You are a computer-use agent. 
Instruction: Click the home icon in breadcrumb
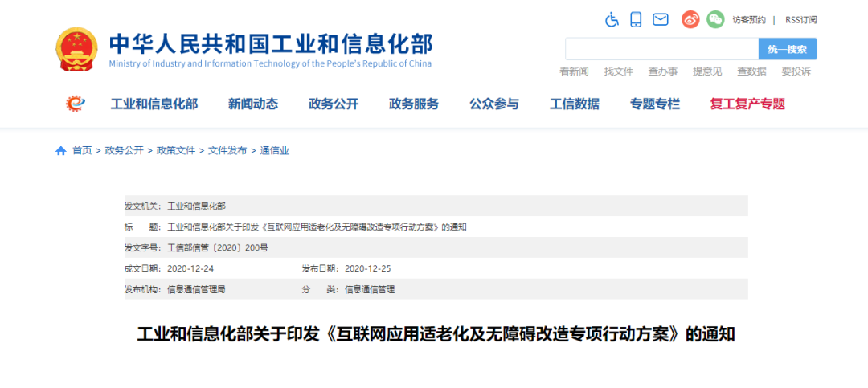61,150
